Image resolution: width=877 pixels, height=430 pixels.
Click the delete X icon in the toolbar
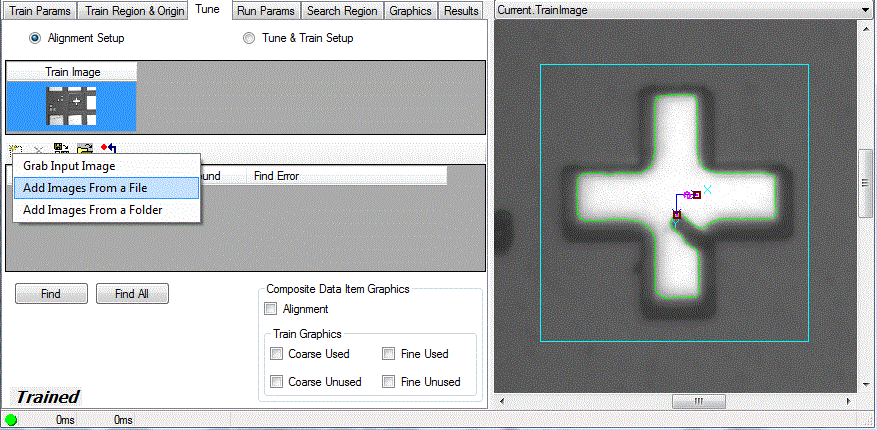[38, 149]
